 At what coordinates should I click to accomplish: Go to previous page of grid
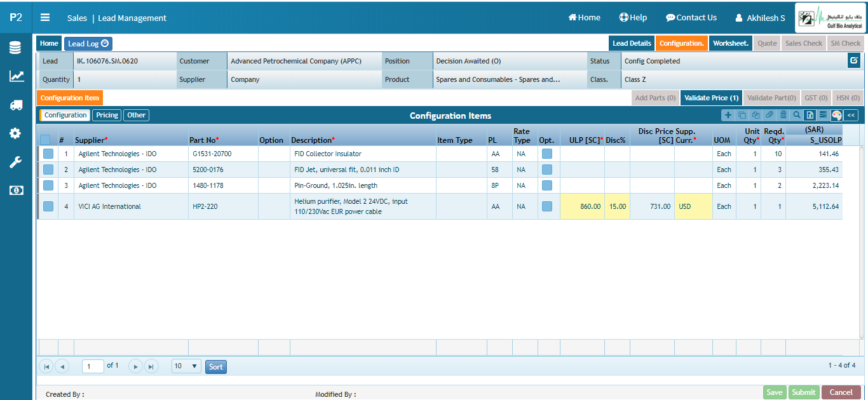[62, 366]
